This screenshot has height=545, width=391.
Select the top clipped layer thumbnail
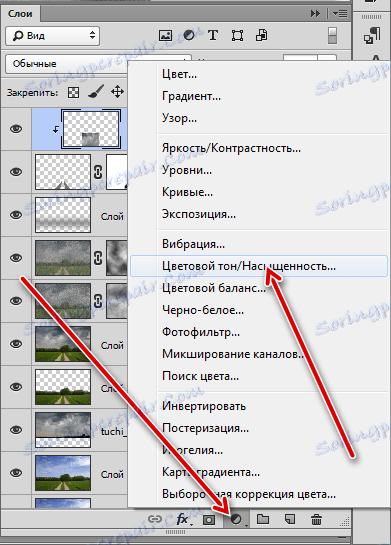tap(91, 129)
